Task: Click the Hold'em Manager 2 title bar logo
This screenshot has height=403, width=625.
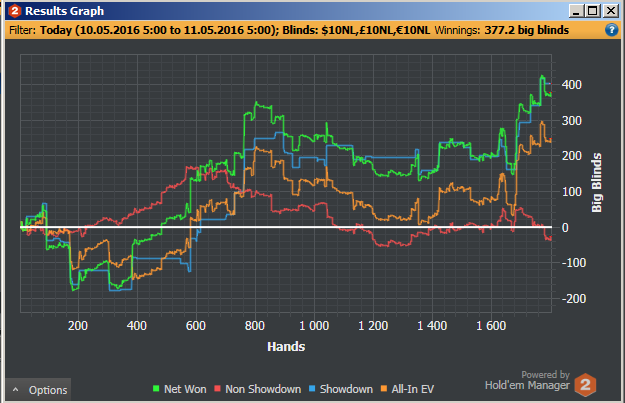Action: click(x=14, y=11)
